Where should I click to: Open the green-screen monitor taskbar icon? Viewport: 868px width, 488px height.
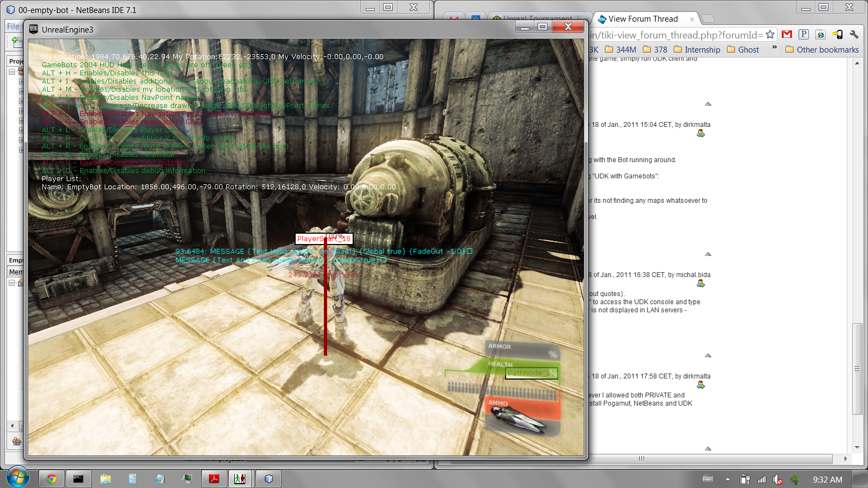187,479
